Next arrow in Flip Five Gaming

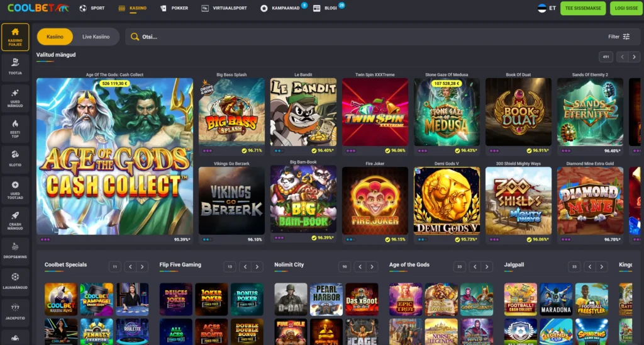257,267
